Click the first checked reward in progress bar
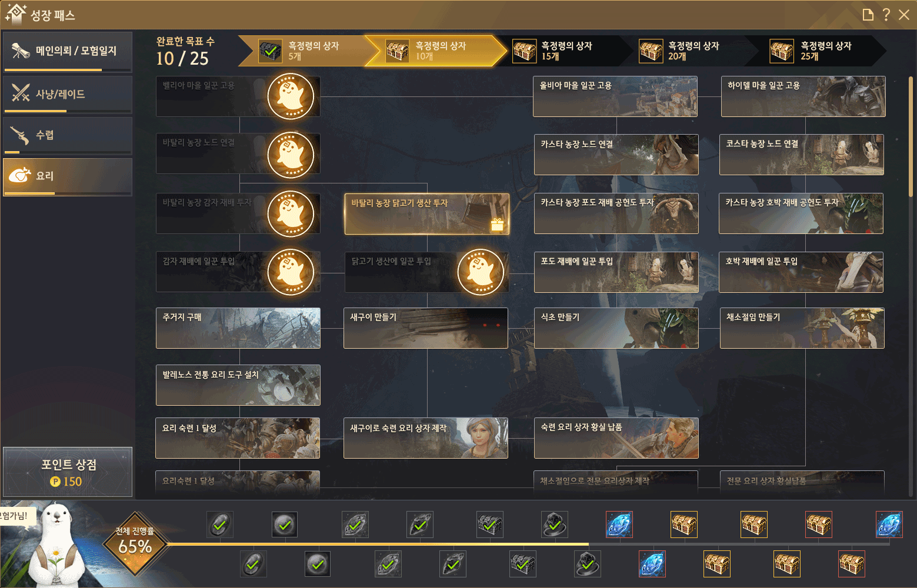The width and height of the screenshot is (917, 588). click(x=220, y=524)
